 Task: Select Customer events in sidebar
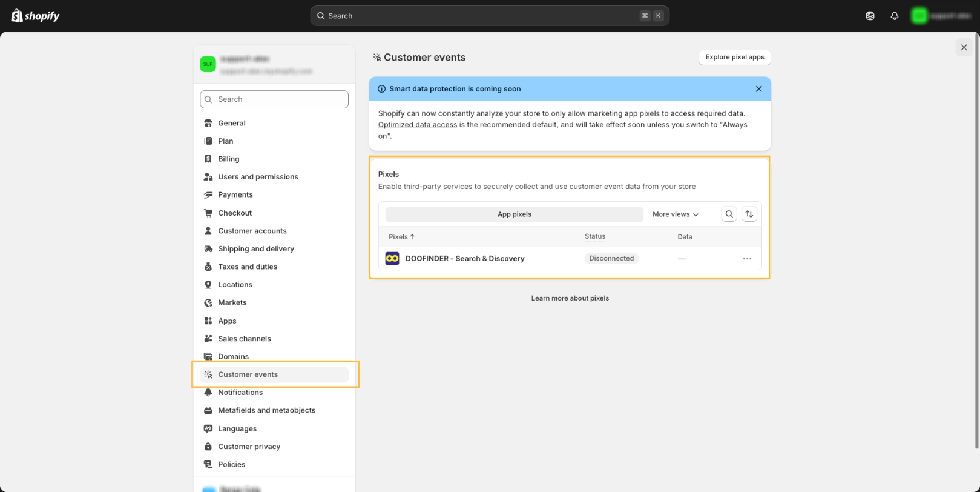pos(274,374)
